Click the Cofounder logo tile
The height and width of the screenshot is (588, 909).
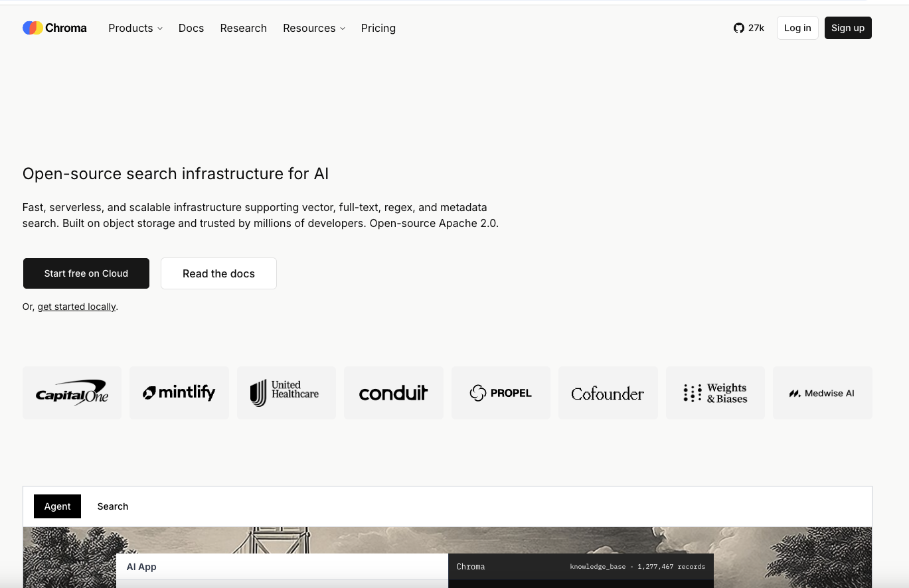[x=608, y=393]
